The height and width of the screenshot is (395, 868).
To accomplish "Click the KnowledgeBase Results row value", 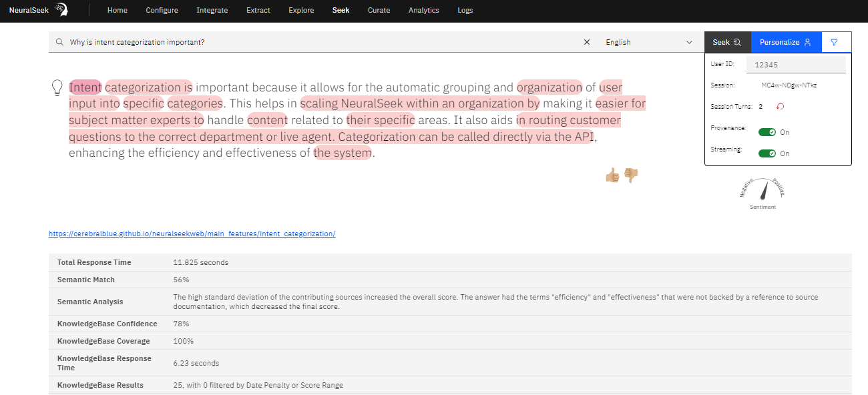I will (x=258, y=385).
